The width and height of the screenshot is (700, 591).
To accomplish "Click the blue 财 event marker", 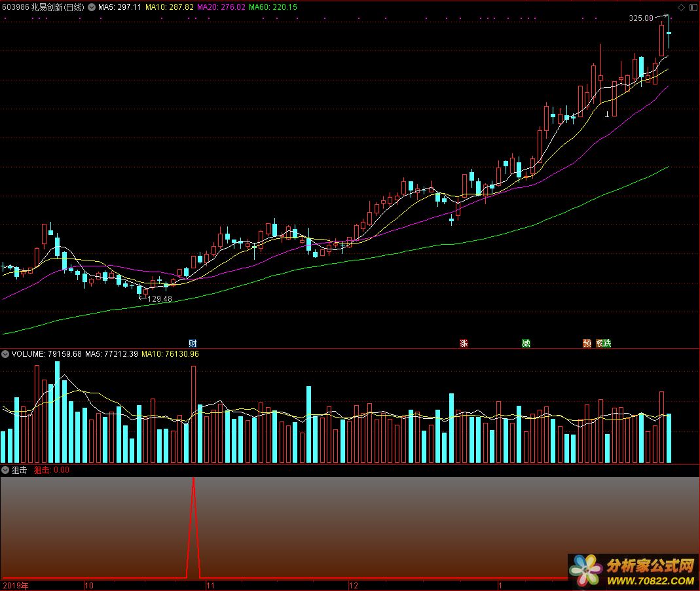I will [193, 343].
